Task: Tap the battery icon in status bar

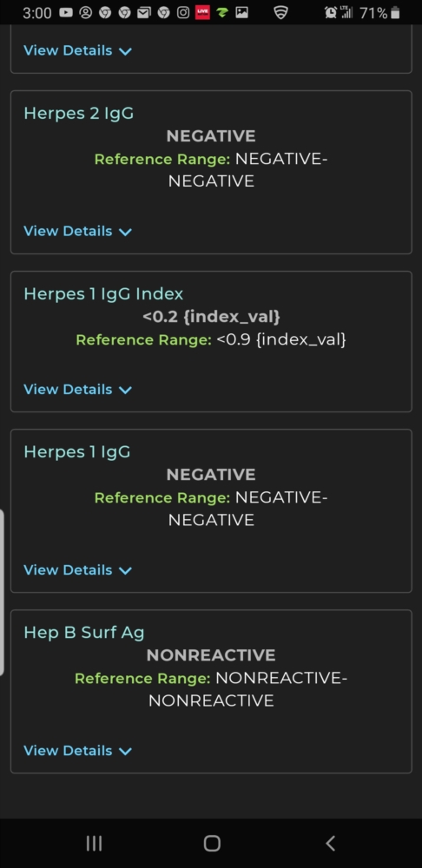Action: click(x=395, y=13)
